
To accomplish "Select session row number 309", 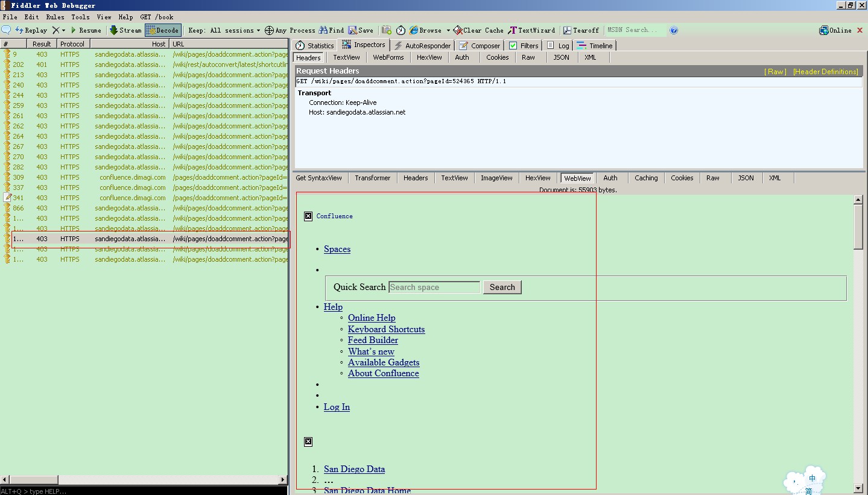I will (145, 177).
